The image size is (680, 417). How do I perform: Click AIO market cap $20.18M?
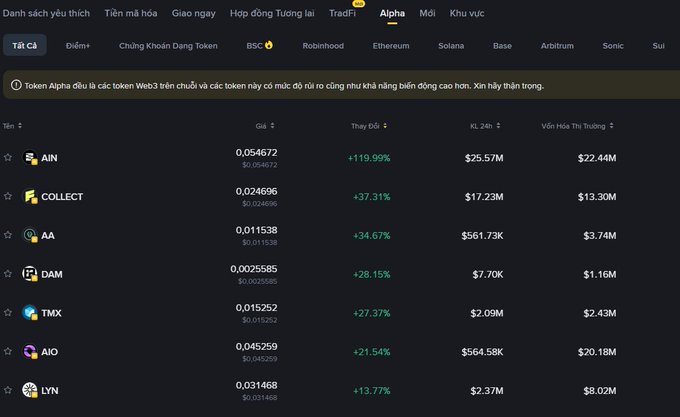coord(597,352)
